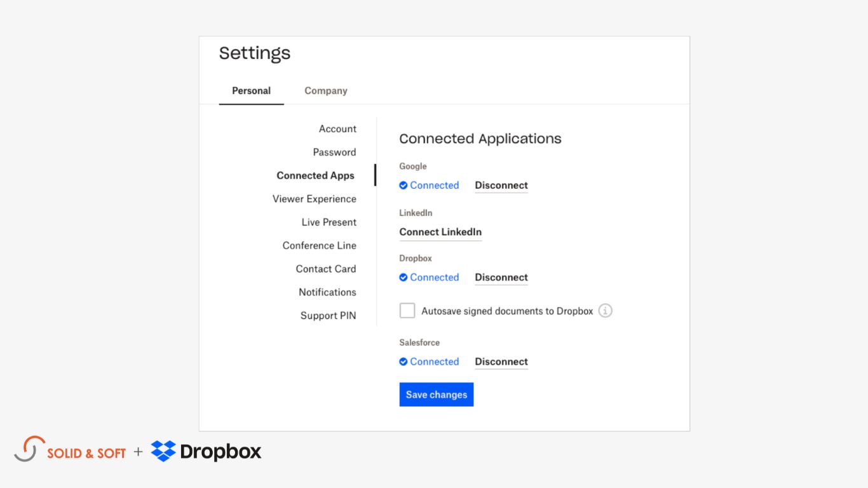Click the info icon beside Autosave option
The image size is (868, 488).
point(605,311)
